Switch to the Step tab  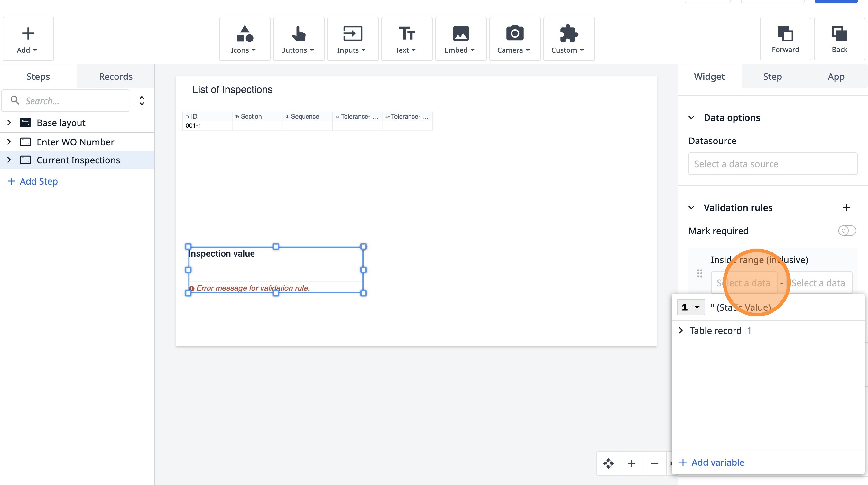click(x=772, y=77)
